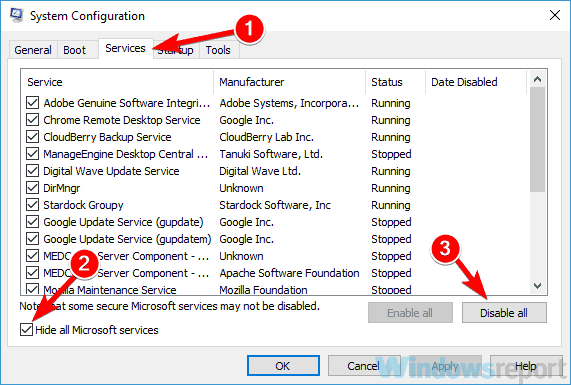Uncheck Chrome Remote Desktop Service
This screenshot has height=385, width=571.
[32, 120]
